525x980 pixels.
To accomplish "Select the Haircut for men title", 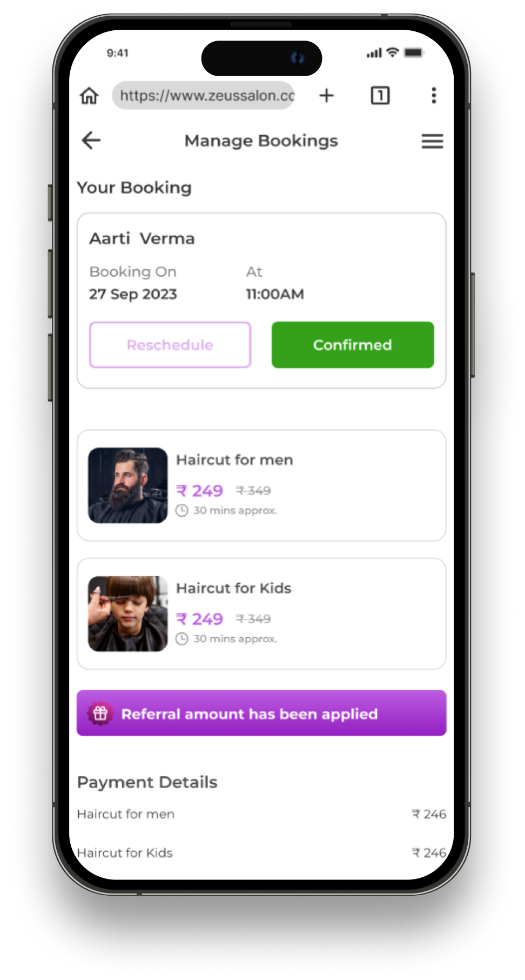I will [x=234, y=460].
